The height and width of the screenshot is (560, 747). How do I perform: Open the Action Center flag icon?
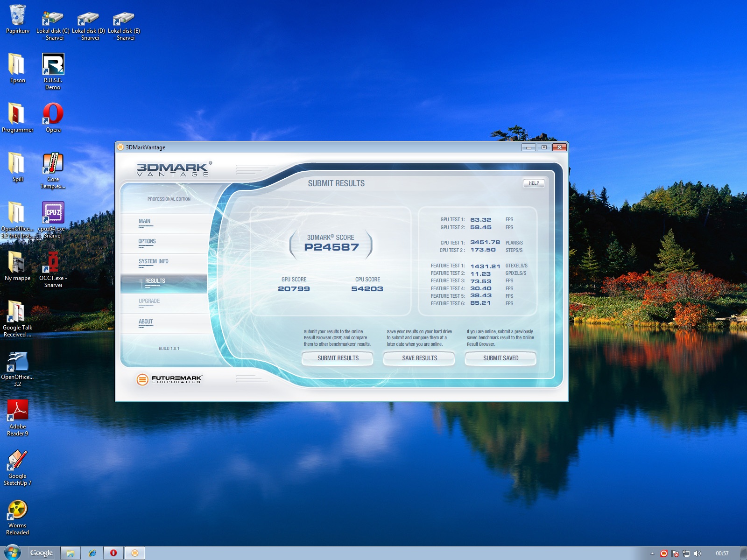click(675, 553)
